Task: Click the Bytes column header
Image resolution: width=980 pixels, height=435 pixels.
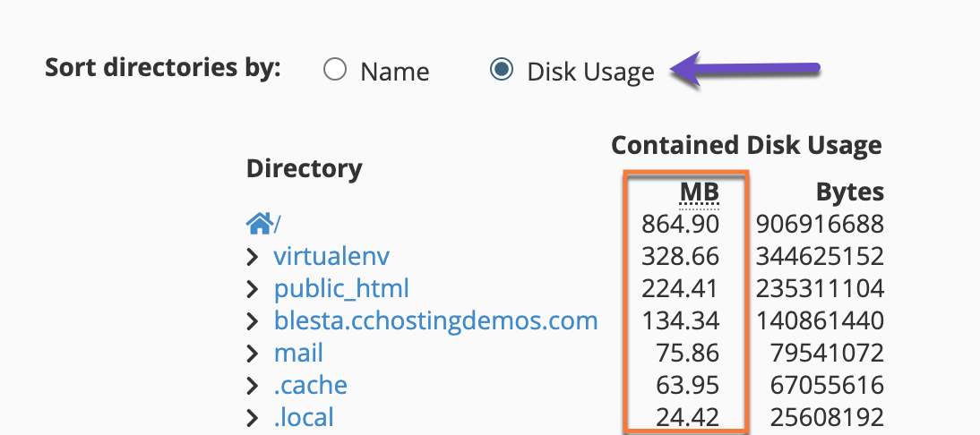Action: [x=849, y=192]
